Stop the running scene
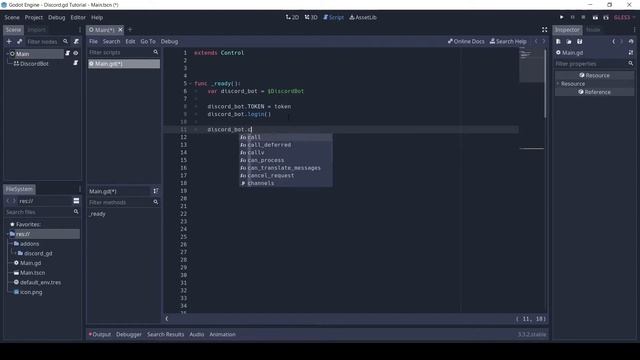Screen dimensions: 640x360 (583, 18)
